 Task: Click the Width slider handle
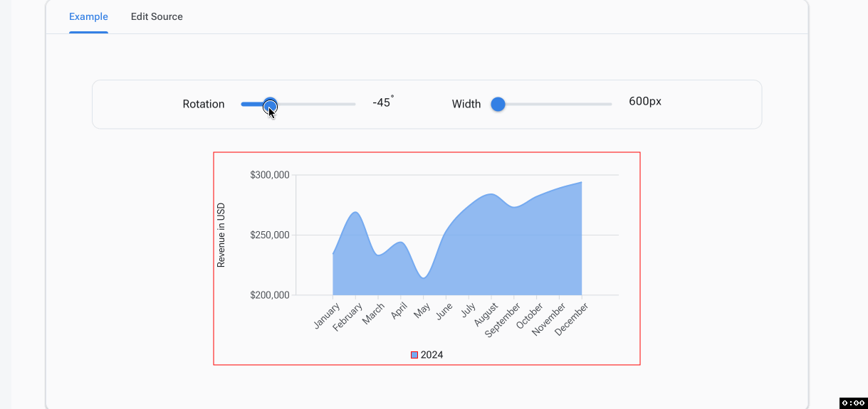(498, 105)
